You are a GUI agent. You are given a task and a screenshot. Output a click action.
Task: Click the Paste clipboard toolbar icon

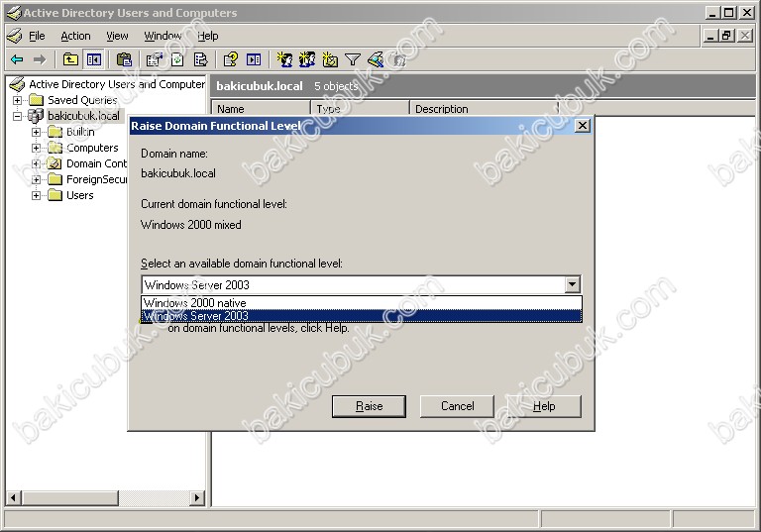click(124, 59)
